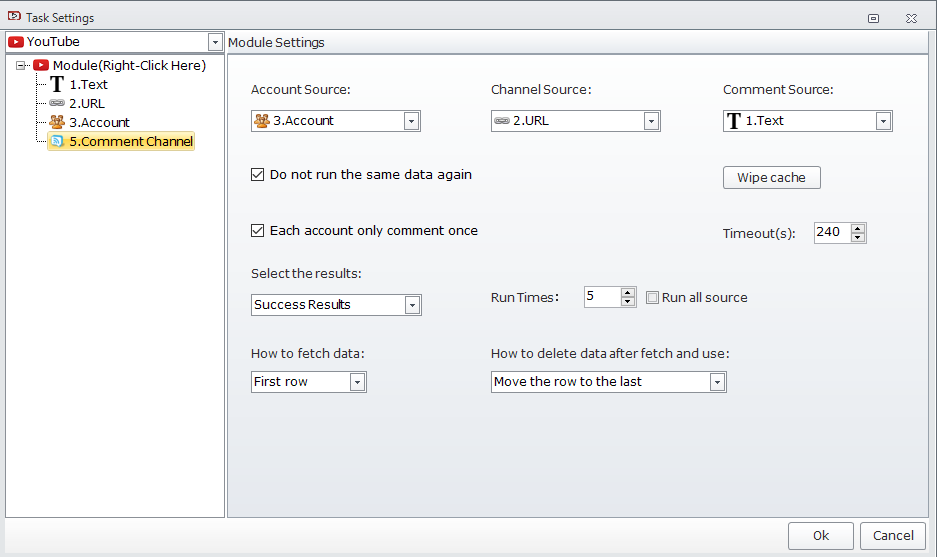Select '5.Comment Channel' tree item
This screenshot has height=557, width=937.
click(x=130, y=142)
